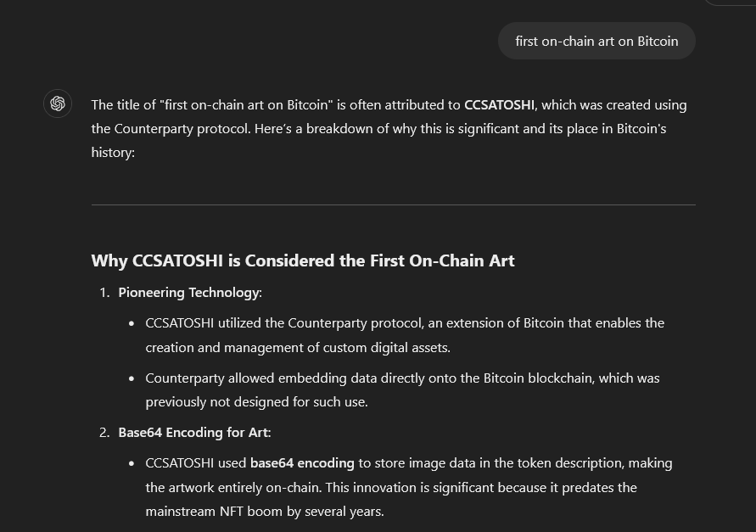The height and width of the screenshot is (532, 756).
Task: Click list number 2 beside Base64 Encoding
Action: pos(104,433)
